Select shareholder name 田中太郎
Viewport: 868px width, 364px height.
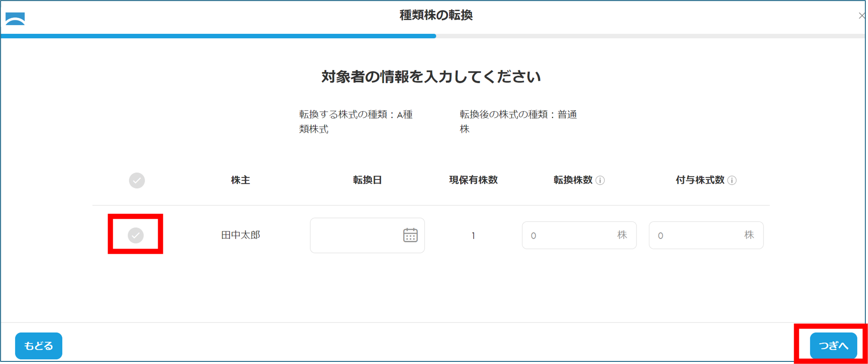point(240,235)
